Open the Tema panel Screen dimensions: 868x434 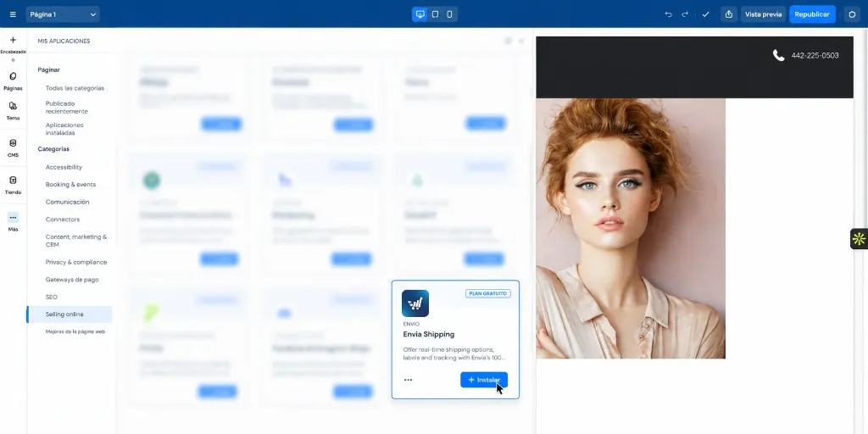[x=14, y=110]
